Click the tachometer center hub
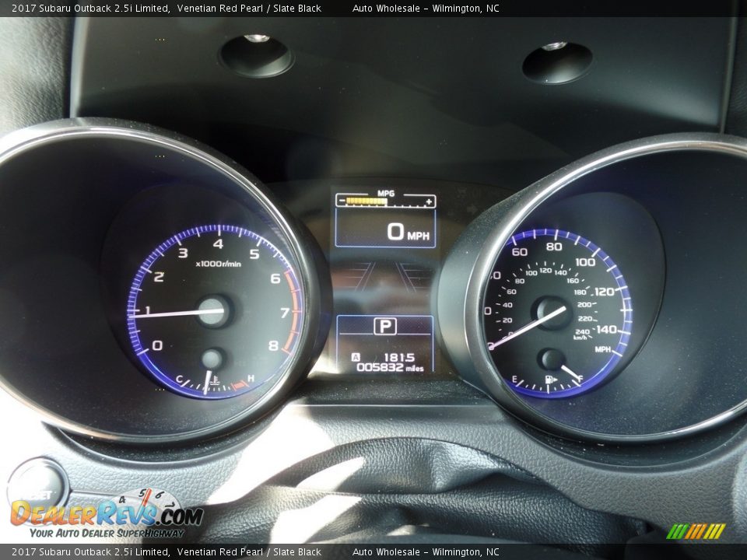Viewport: 747px width, 560px height. pos(212,311)
